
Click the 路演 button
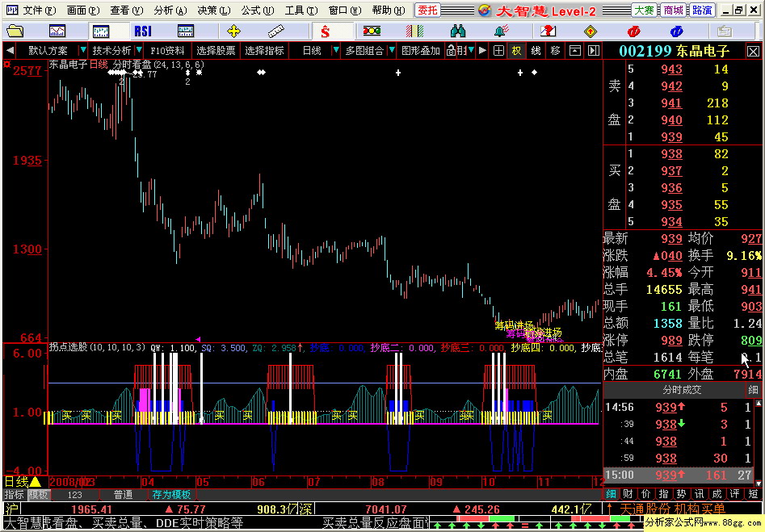point(703,10)
